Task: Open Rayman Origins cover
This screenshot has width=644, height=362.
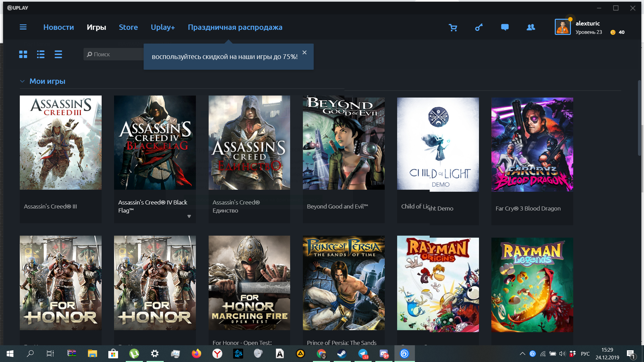Action: tap(438, 285)
